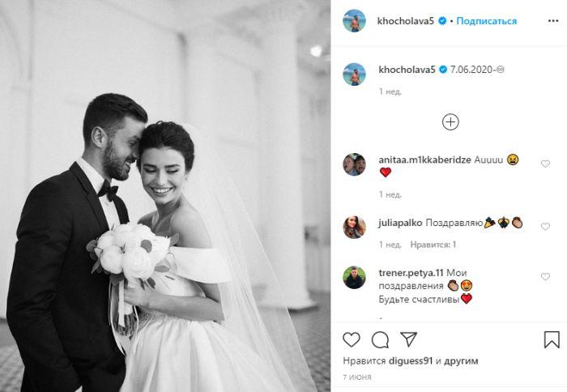Share post via paper plane icon
Viewport: 567px width, 392px height.
pyautogui.click(x=409, y=339)
